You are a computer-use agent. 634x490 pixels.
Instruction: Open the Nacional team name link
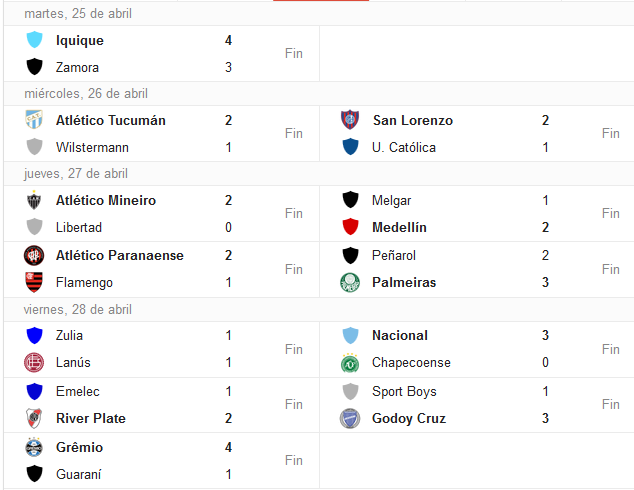click(400, 335)
